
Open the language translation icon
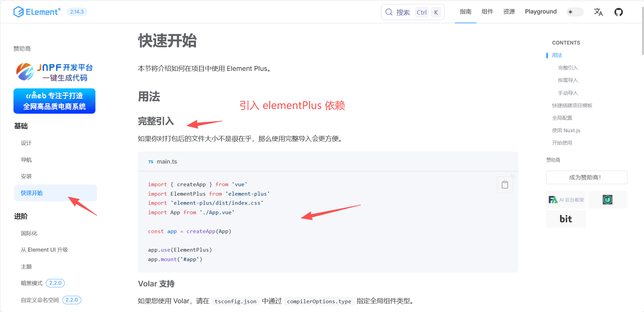pos(598,12)
